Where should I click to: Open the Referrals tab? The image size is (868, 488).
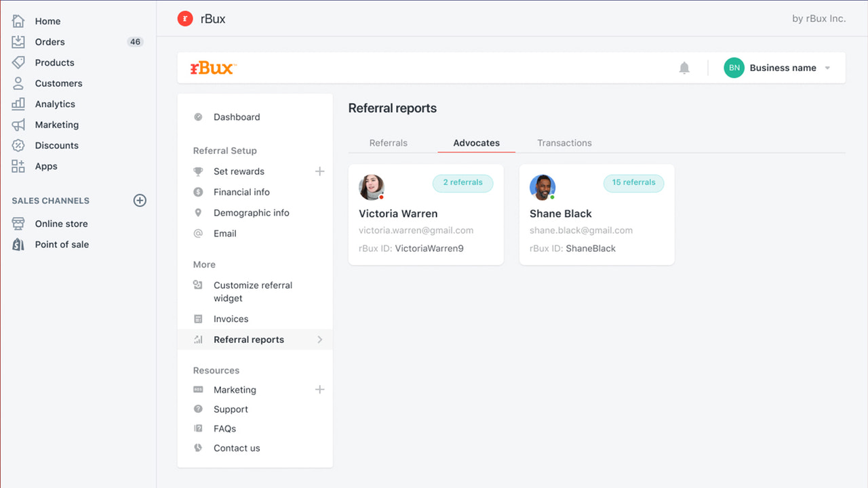(388, 143)
